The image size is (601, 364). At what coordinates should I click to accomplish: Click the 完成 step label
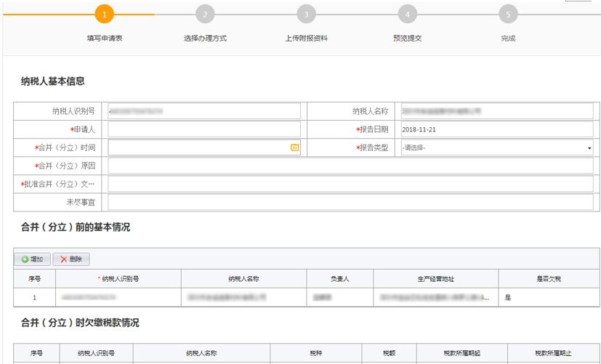508,39
